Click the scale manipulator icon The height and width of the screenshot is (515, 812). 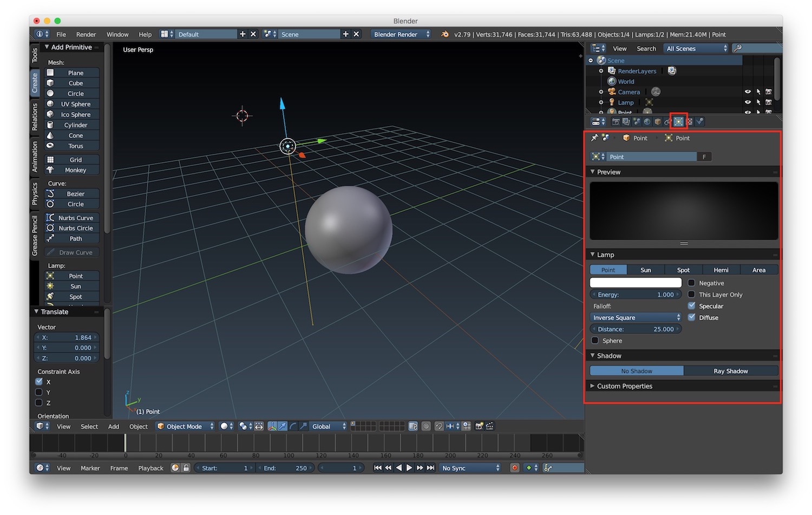pos(303,426)
